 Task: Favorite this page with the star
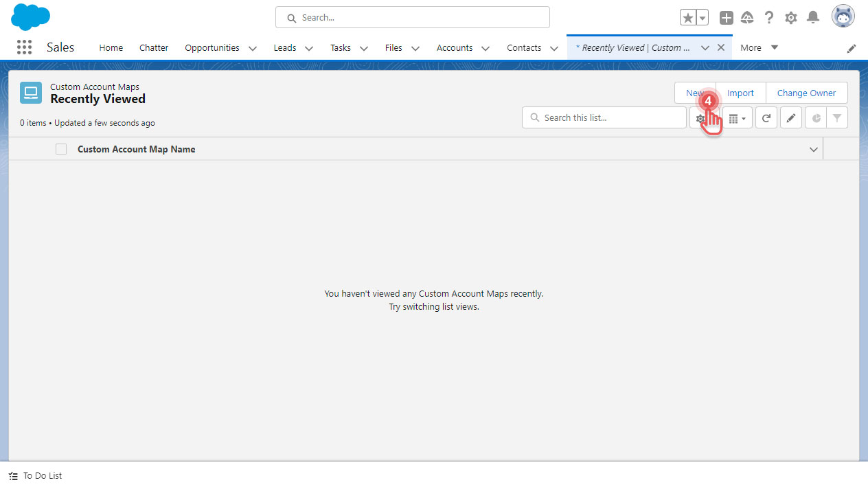pos(687,16)
